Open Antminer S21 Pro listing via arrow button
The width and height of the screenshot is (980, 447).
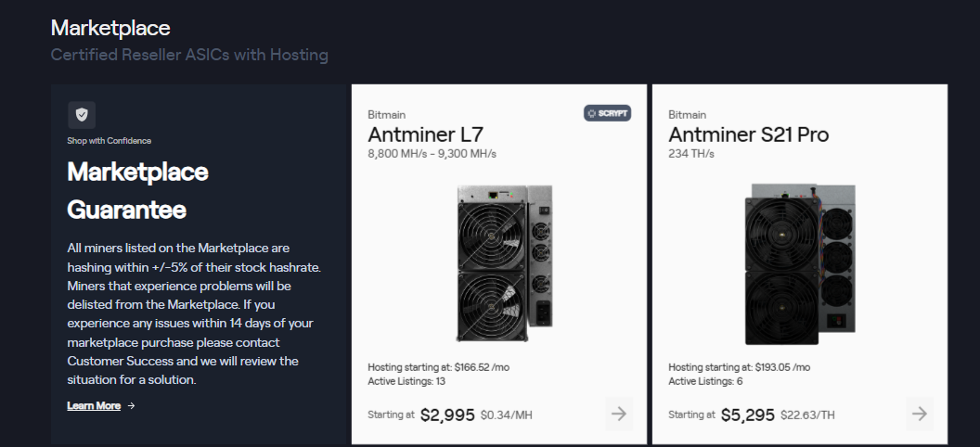tap(920, 414)
